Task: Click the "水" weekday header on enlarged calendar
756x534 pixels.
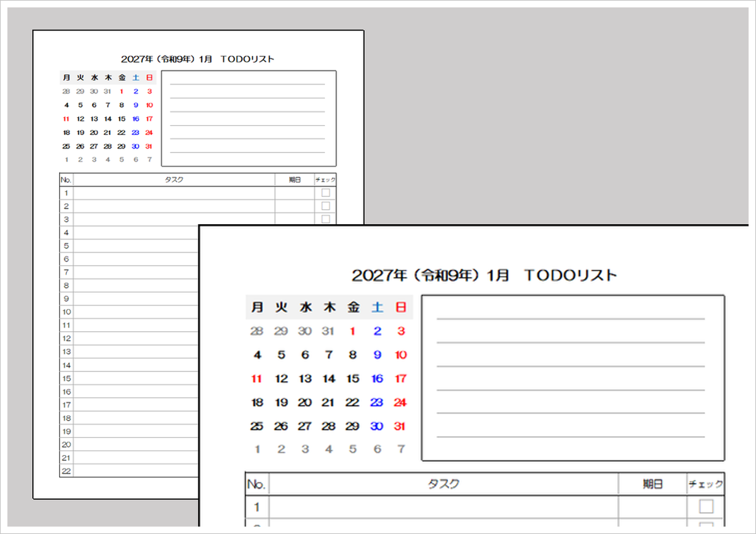Action: (306, 307)
